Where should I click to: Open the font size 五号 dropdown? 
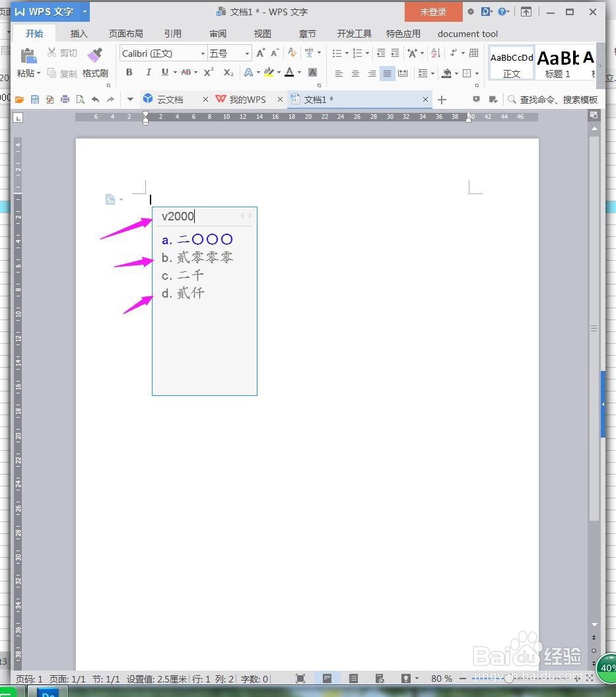tap(247, 53)
